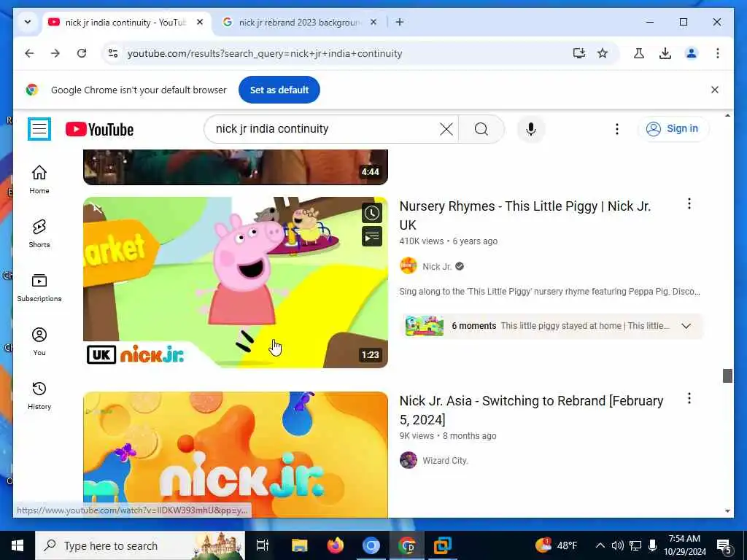The image size is (747, 560).
Task: Open action menu for Nursery Rhymes video
Action: (x=689, y=204)
